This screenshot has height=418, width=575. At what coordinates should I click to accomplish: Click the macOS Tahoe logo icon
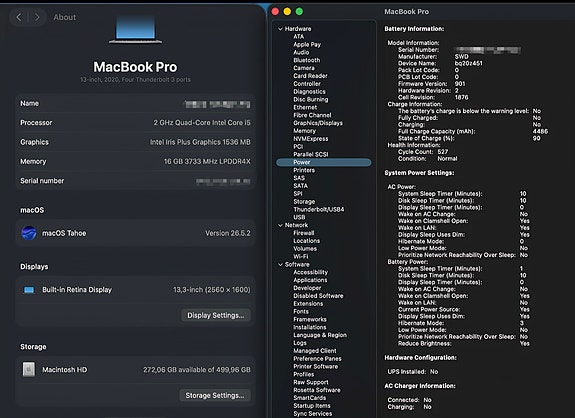pyautogui.click(x=29, y=233)
